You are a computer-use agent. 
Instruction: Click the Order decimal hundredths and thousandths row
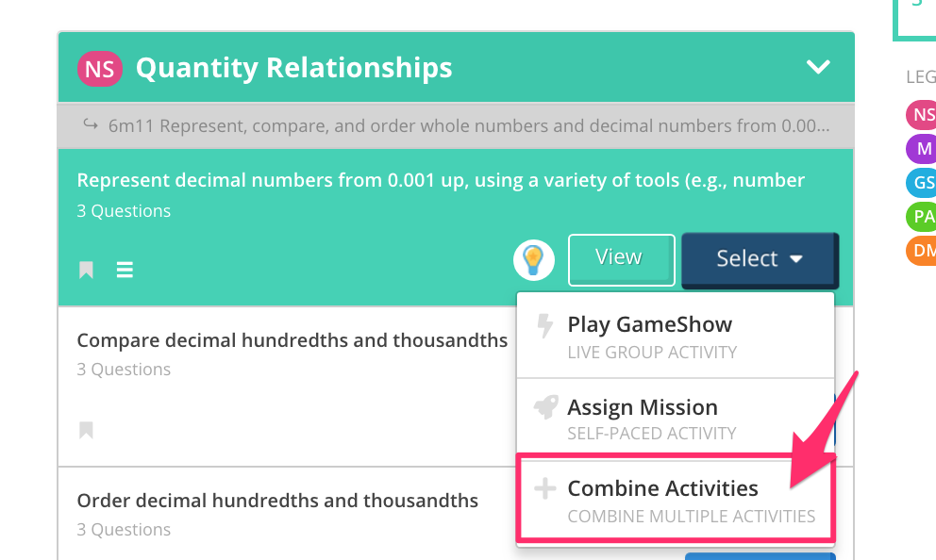(x=278, y=501)
